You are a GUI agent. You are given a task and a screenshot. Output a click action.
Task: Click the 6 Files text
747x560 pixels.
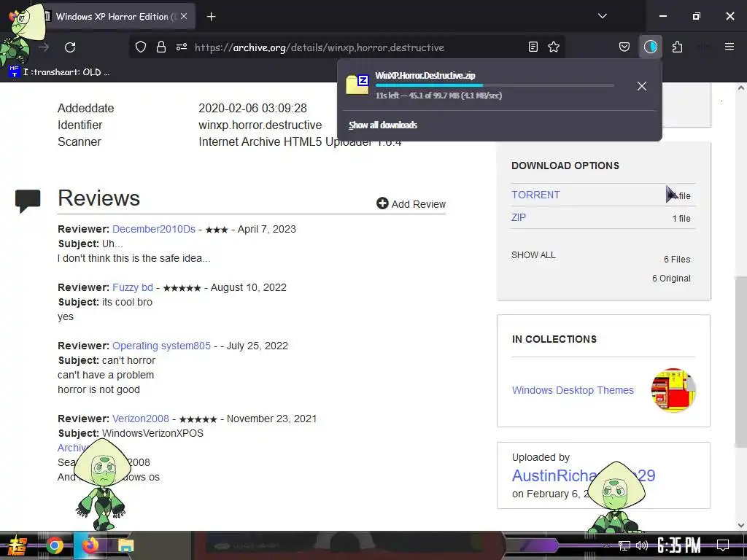676,260
